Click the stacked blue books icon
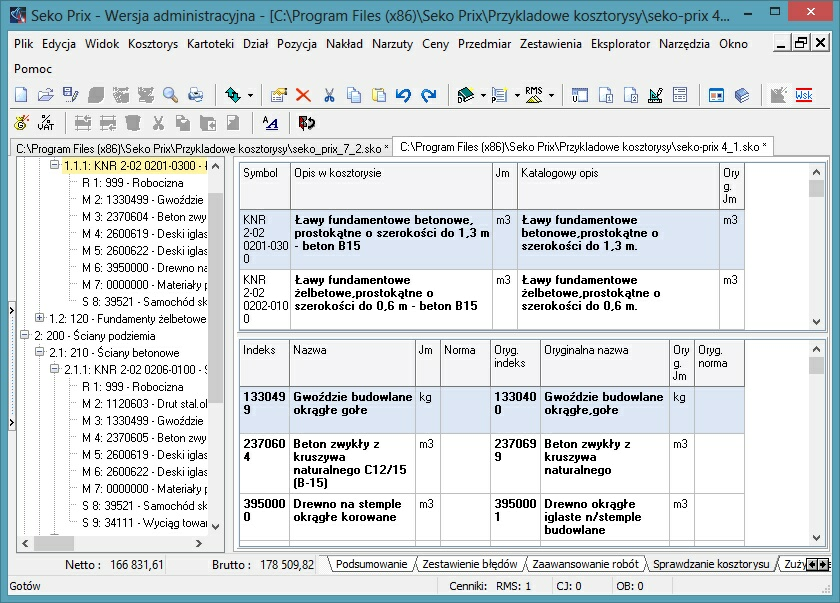Viewport: 840px width, 603px height. 742,95
